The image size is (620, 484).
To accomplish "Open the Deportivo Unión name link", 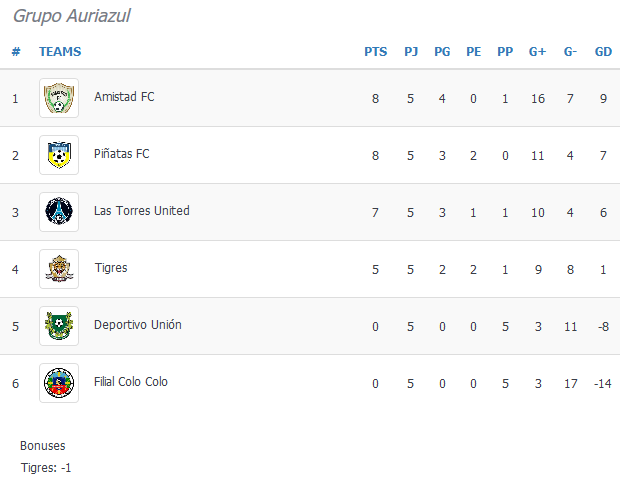I will [138, 325].
